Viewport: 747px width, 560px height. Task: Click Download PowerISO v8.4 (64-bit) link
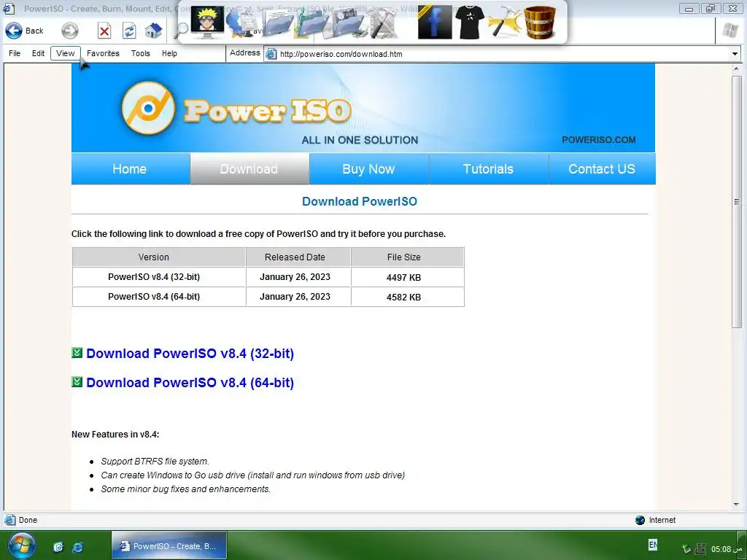(190, 382)
